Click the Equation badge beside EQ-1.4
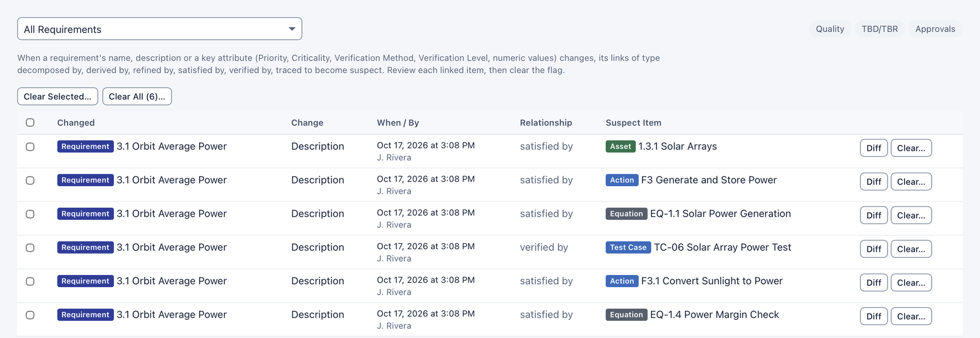 click(626, 315)
